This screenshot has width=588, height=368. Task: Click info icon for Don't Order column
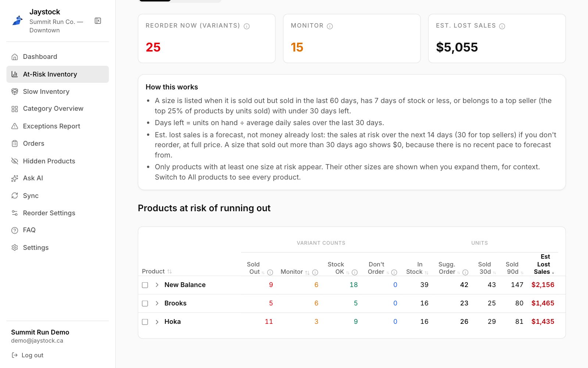pos(394,272)
